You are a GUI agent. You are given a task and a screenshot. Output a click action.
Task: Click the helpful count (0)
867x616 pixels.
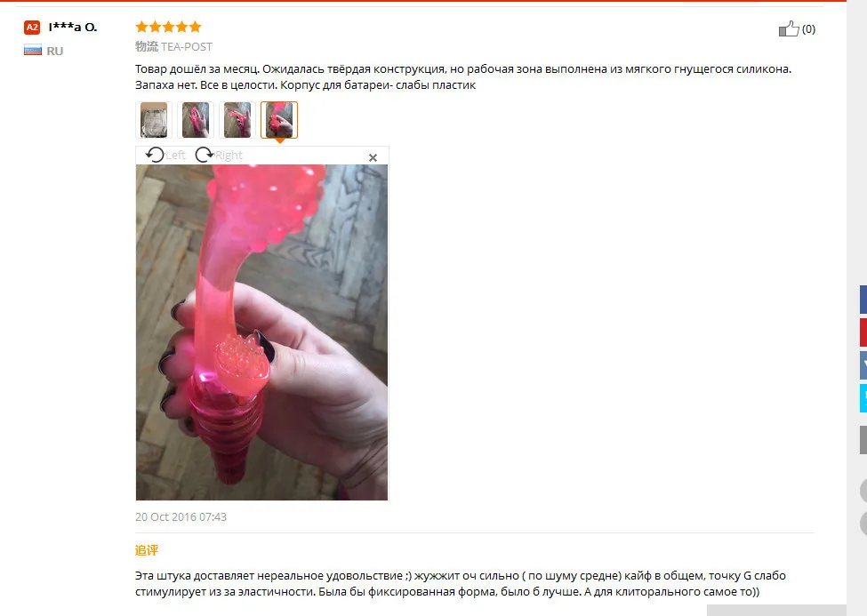click(x=808, y=28)
